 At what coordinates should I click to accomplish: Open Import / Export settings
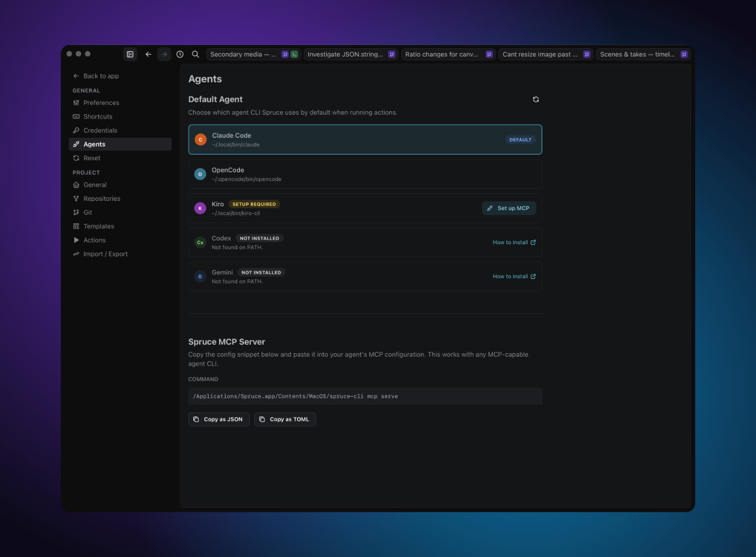pos(120,254)
